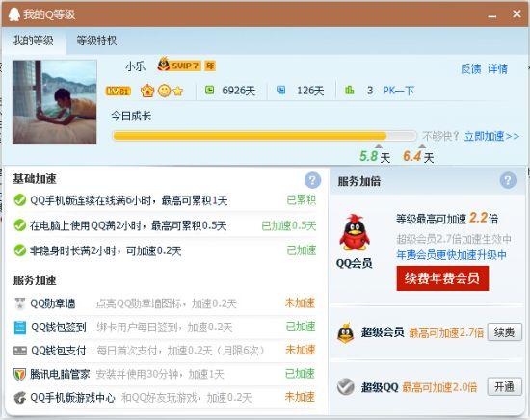The image size is (530, 420).
Task: Open the help icon beside 服务加倍
Action: click(x=508, y=180)
